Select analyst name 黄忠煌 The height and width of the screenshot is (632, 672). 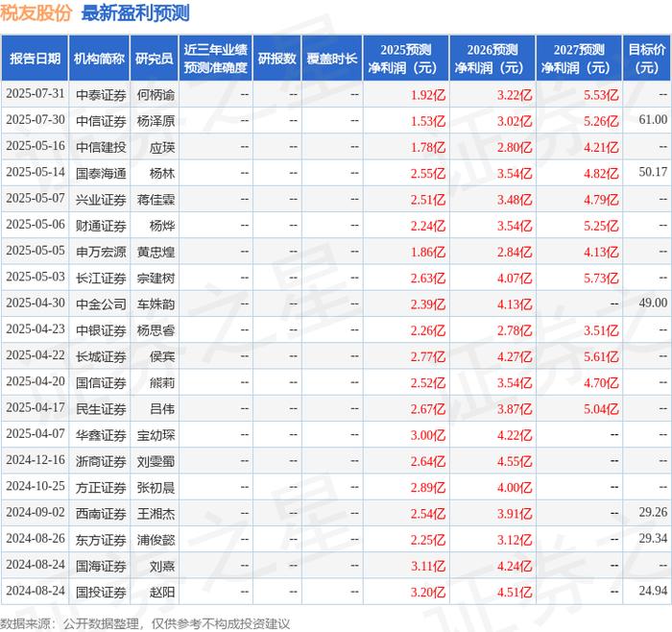pyautogui.click(x=156, y=252)
